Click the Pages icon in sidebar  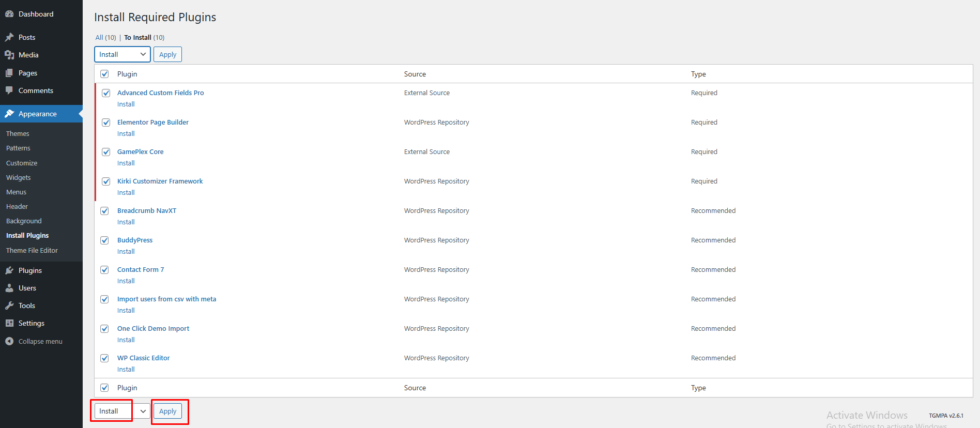9,73
